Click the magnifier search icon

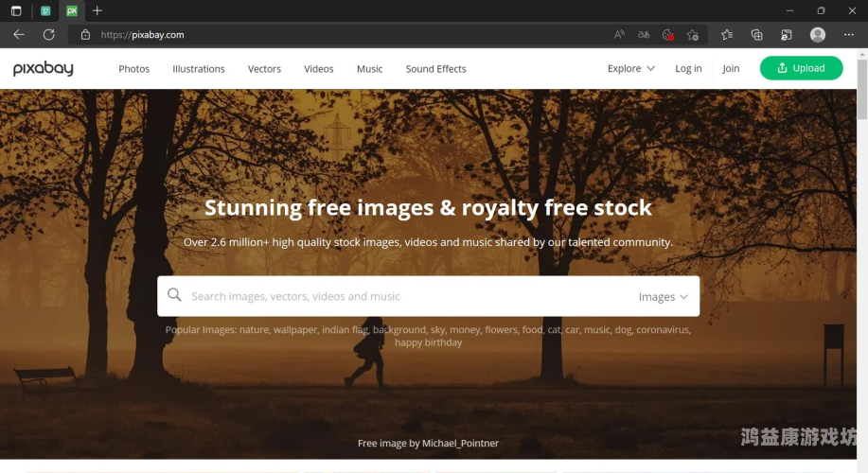tap(174, 295)
